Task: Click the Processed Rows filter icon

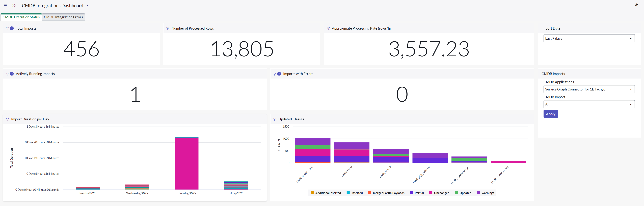Action: [168, 29]
